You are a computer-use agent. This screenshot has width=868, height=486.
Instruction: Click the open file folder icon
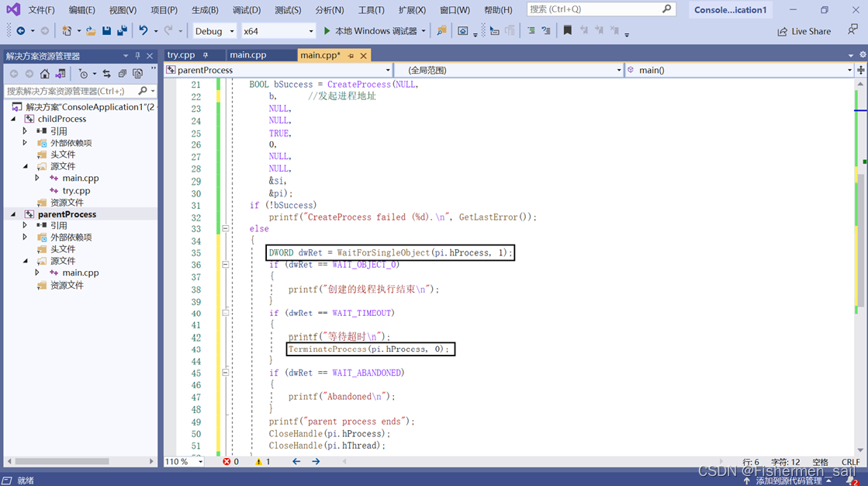pyautogui.click(x=91, y=31)
